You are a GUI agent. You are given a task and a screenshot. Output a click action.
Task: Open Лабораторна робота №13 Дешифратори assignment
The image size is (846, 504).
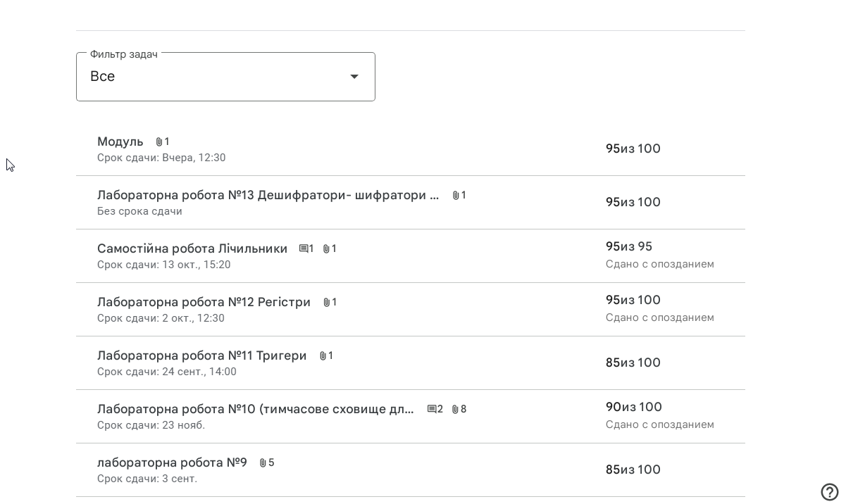(268, 196)
